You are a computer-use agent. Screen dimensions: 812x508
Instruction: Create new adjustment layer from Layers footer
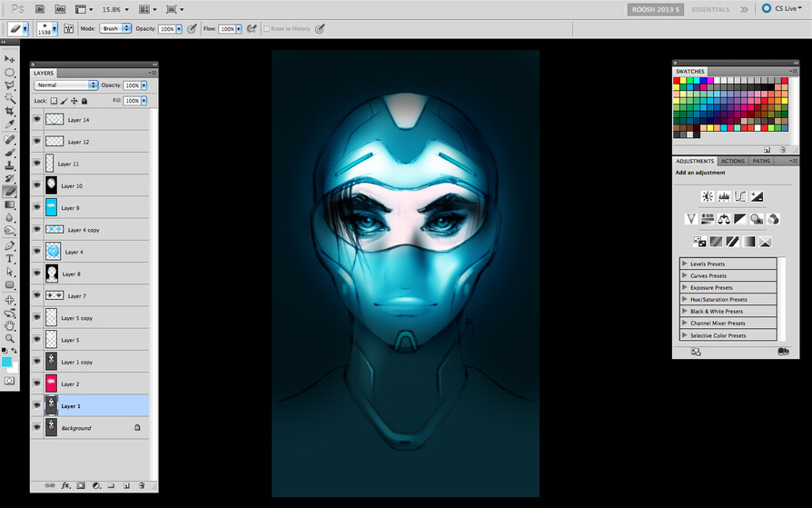coord(95,485)
